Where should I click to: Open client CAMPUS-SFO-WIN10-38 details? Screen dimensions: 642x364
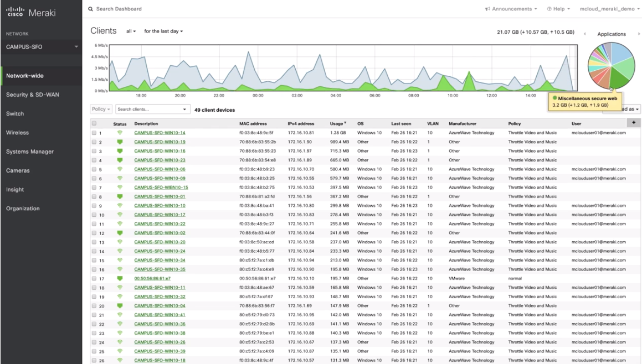click(160, 333)
